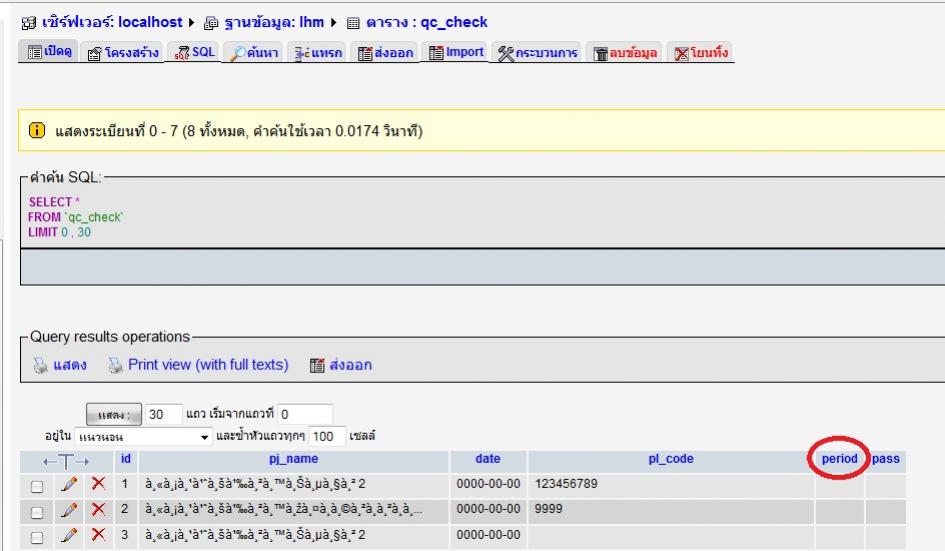Sort by the pass column header

click(x=886, y=459)
